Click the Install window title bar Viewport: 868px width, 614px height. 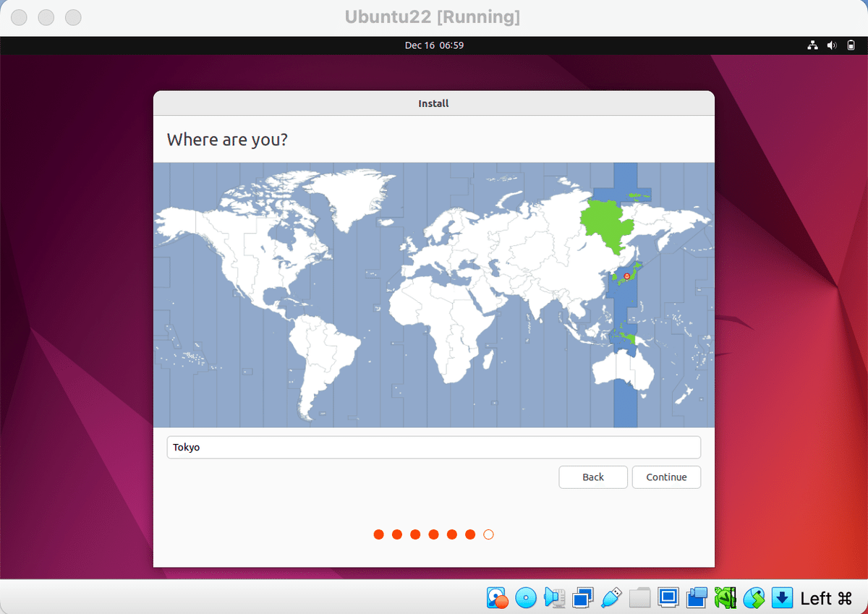pos(434,103)
